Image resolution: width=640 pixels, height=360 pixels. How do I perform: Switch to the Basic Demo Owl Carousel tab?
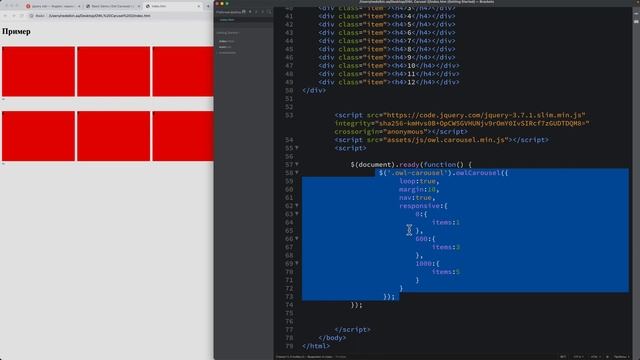[x=113, y=6]
